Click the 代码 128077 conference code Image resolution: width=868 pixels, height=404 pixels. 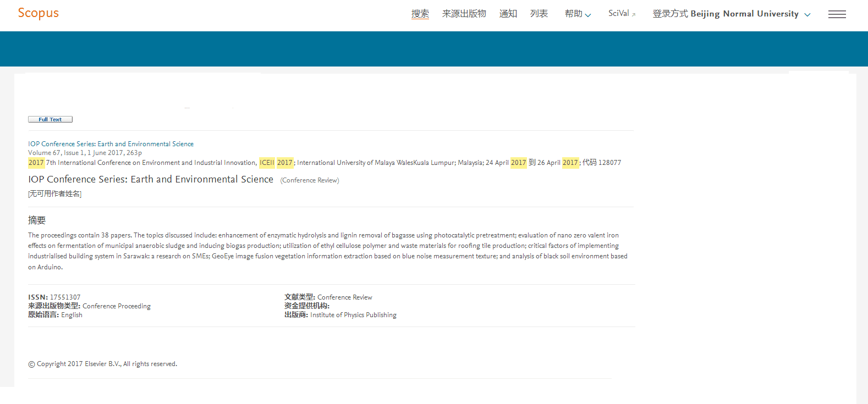(602, 163)
